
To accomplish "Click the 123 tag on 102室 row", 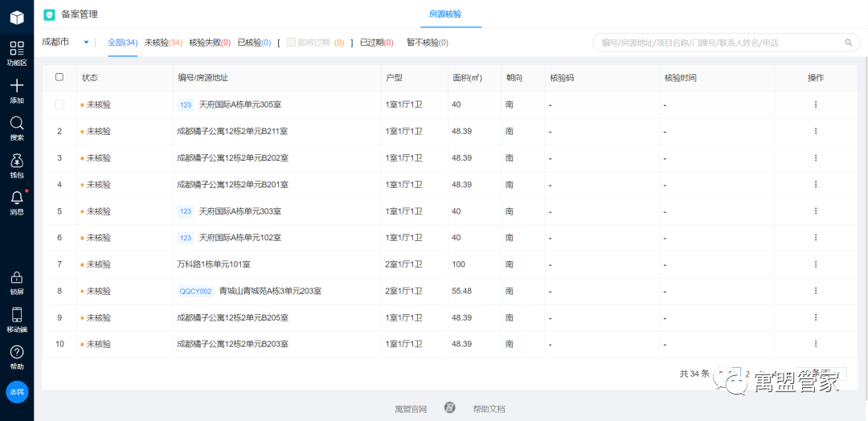I will [x=186, y=238].
